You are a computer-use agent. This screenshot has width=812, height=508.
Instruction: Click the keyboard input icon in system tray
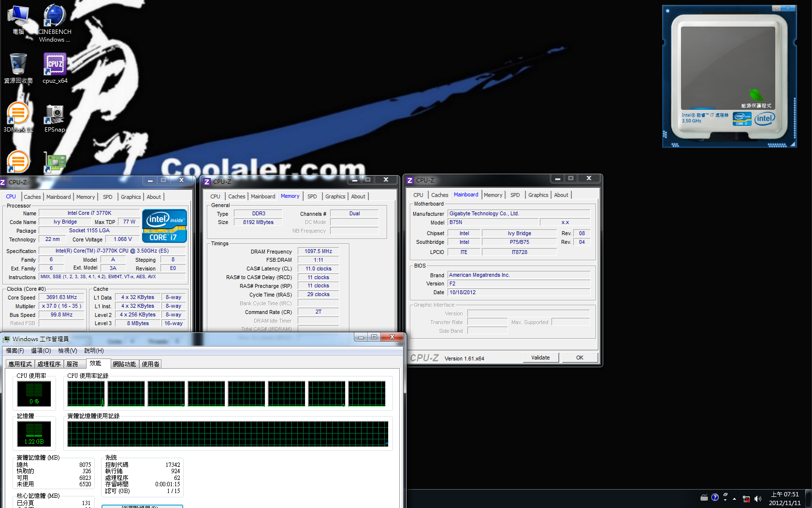pos(704,498)
